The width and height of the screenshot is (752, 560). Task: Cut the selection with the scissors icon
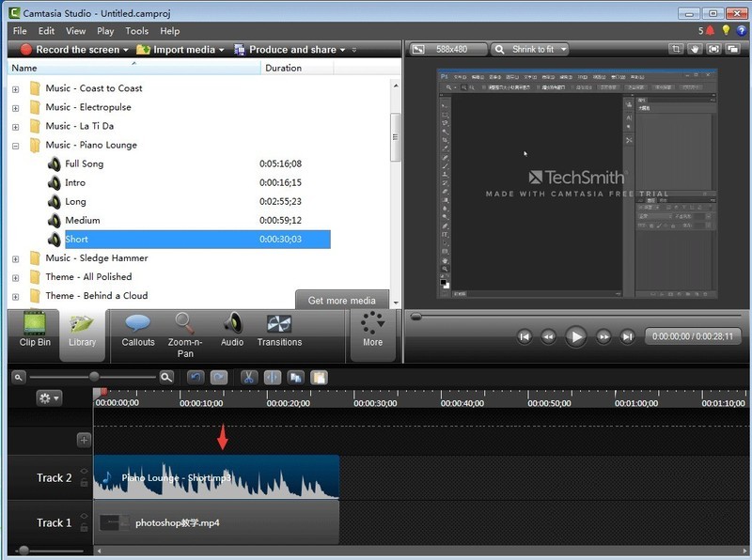(x=248, y=377)
